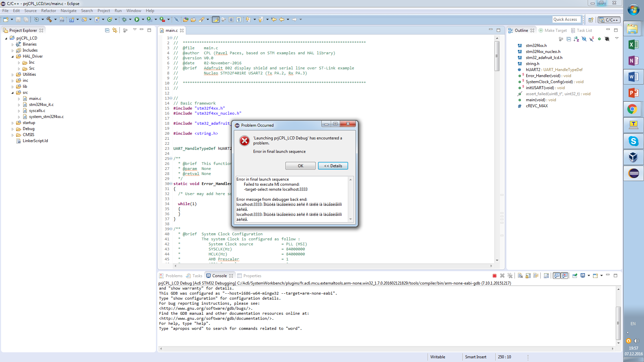Click OK in Problem Occurred dialog
Screen dimensions: 644x362
click(x=300, y=166)
